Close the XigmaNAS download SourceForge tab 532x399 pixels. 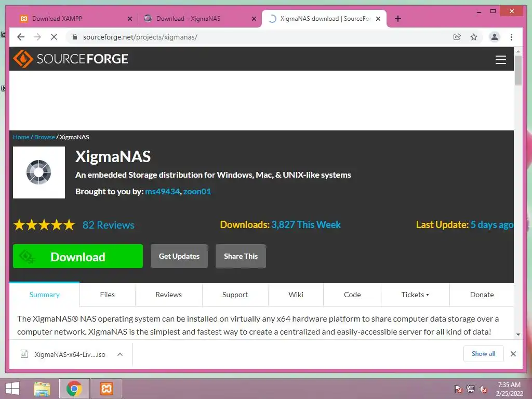pos(378,19)
